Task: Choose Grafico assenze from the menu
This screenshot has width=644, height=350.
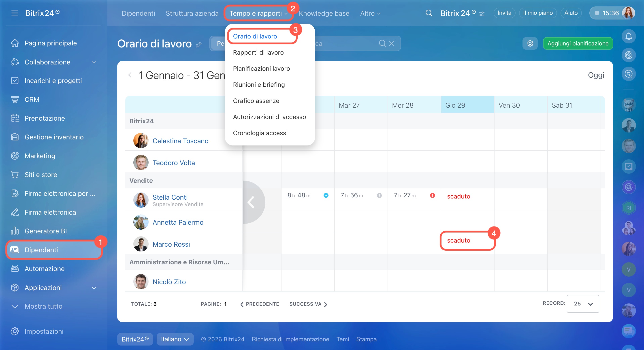Action: click(256, 101)
